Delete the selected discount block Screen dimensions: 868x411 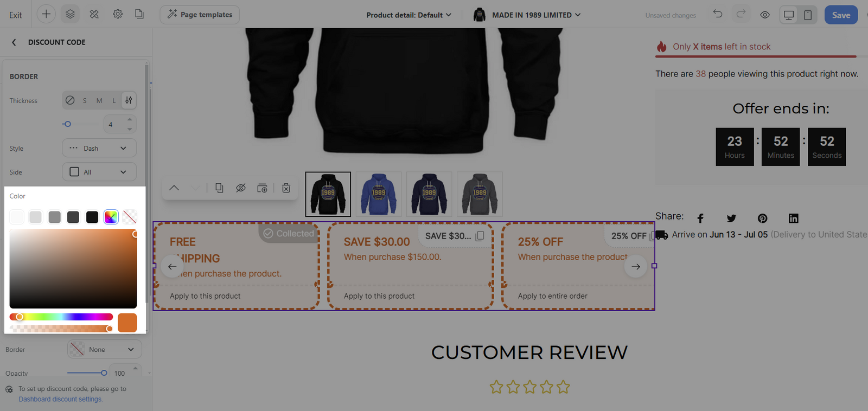[286, 188]
